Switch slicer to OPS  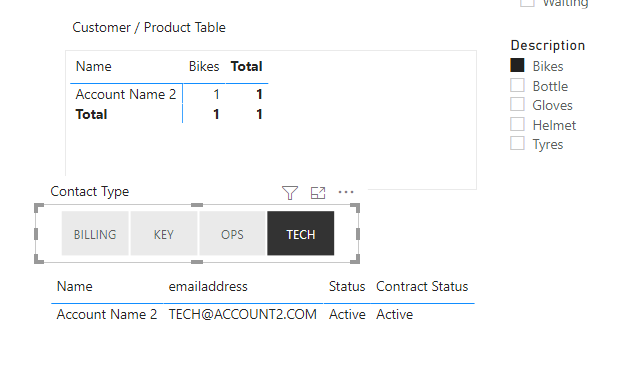[x=232, y=234]
